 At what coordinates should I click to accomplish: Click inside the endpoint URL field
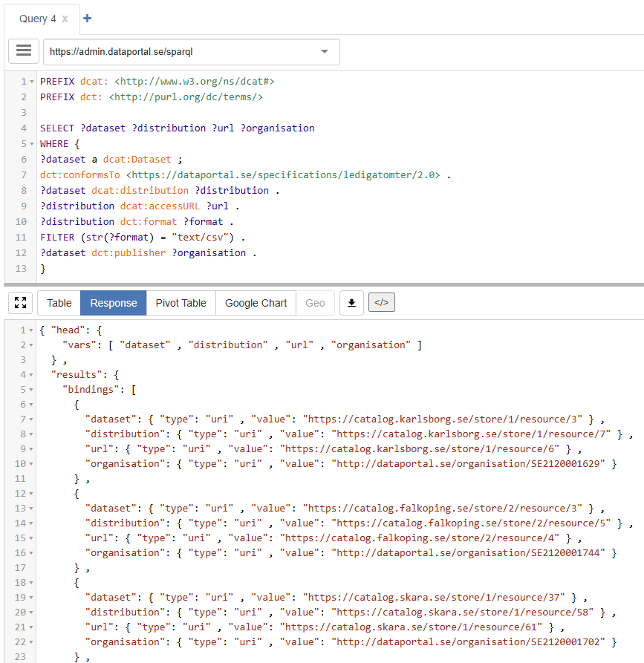click(x=186, y=52)
